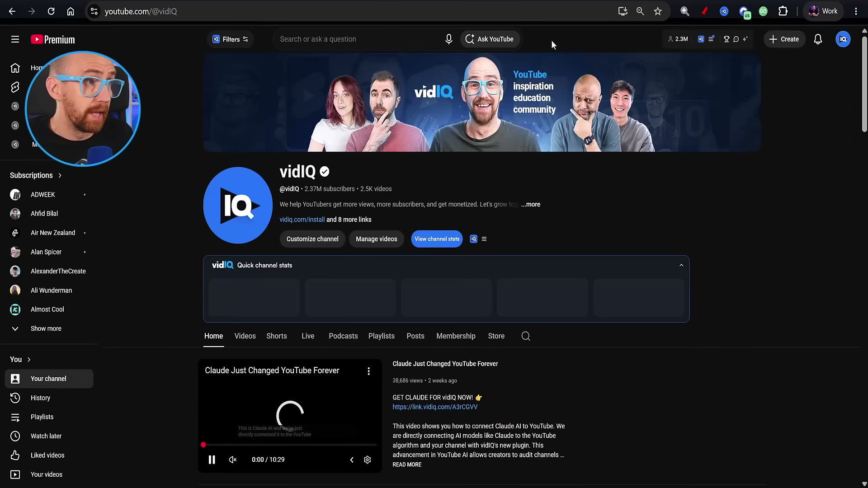
Task: Seek along the video progress bar
Action: [290, 445]
